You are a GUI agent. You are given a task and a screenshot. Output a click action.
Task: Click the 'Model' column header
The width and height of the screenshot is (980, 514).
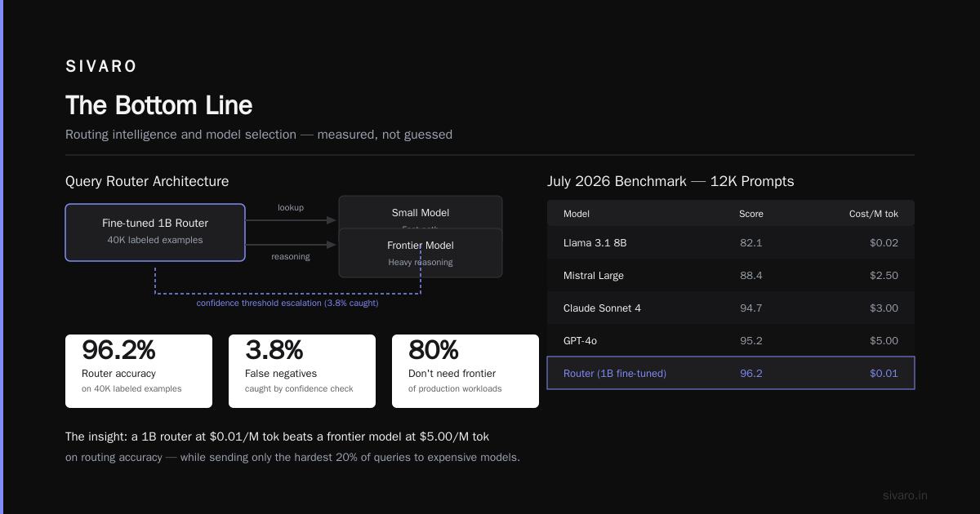point(577,214)
